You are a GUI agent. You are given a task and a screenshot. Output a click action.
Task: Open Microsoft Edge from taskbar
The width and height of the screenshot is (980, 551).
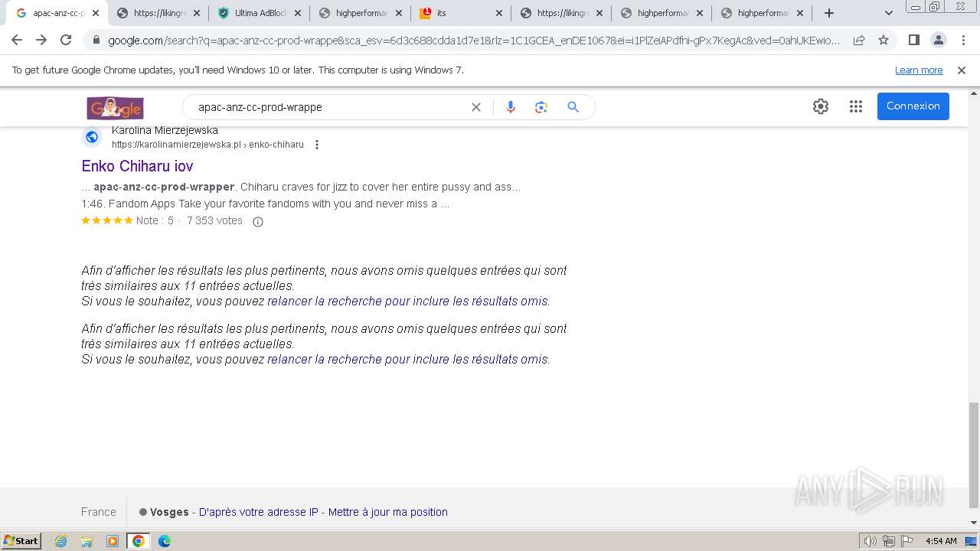(x=165, y=541)
